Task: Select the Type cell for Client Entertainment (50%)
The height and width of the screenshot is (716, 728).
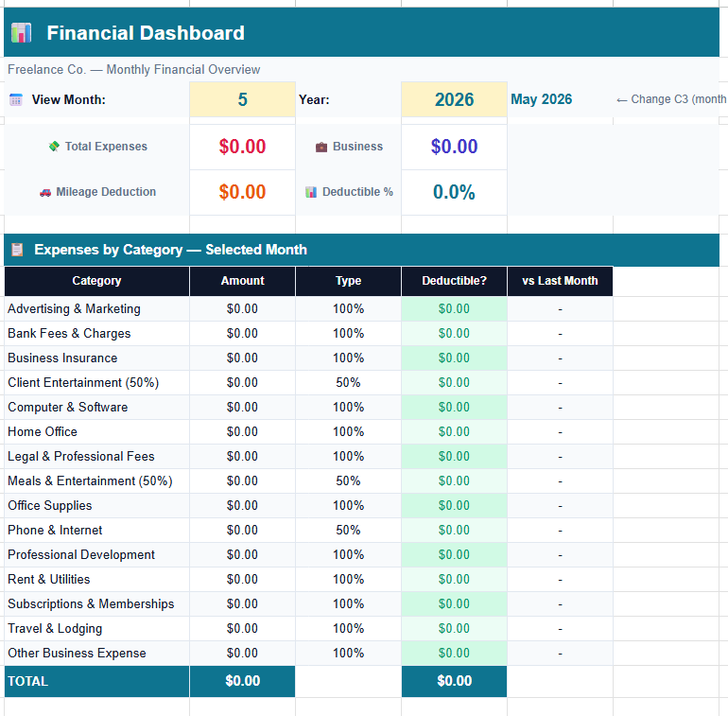Action: (x=348, y=383)
